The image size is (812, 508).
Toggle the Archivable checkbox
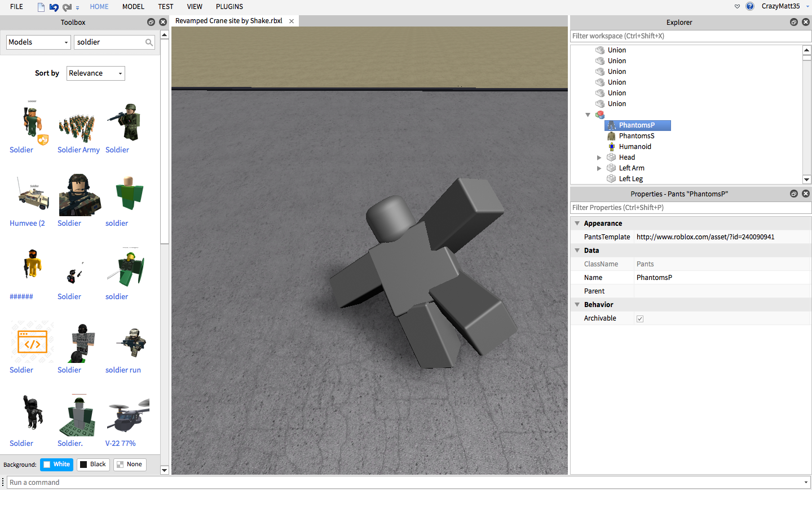pyautogui.click(x=640, y=319)
